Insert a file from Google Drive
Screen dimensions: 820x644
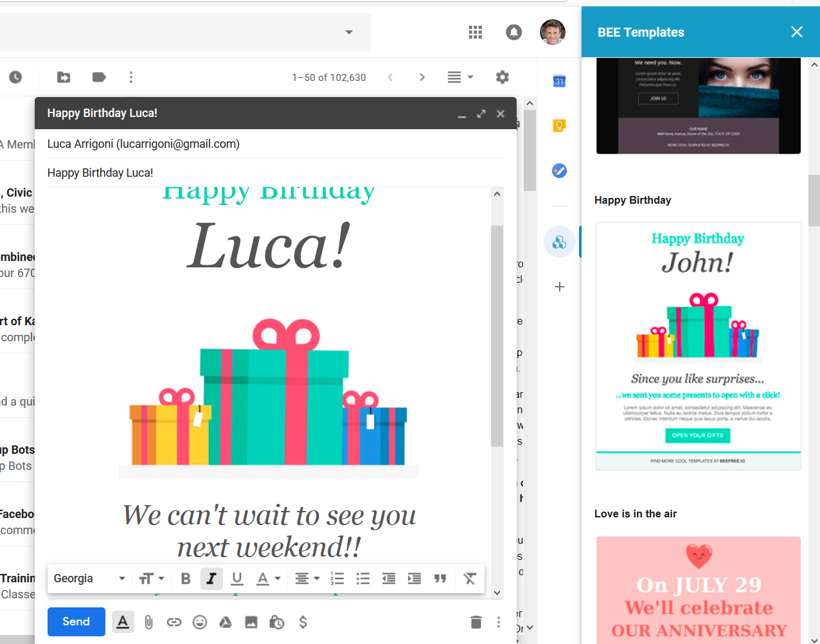click(226, 622)
